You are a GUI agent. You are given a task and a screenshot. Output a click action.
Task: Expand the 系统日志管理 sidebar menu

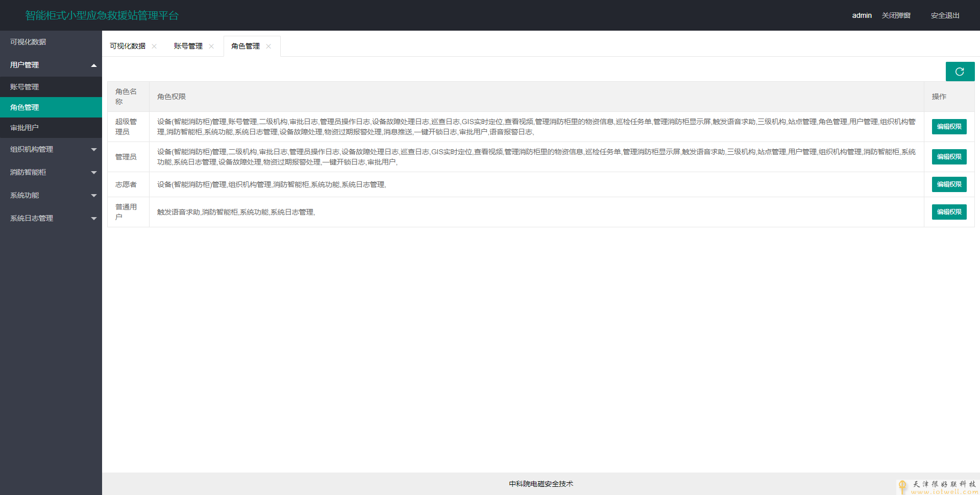tap(51, 218)
